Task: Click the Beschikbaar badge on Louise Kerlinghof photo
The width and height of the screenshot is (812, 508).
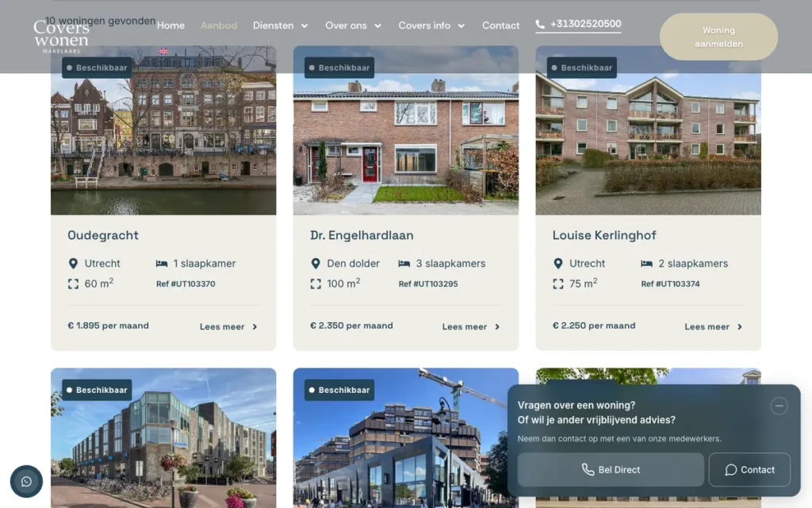Action: click(581, 68)
